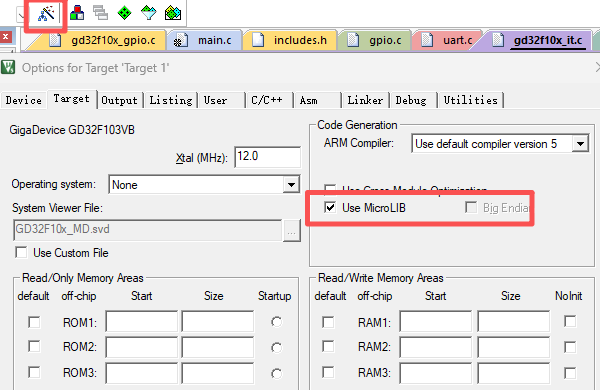Enable the RAM3 default checkbox

click(x=328, y=372)
